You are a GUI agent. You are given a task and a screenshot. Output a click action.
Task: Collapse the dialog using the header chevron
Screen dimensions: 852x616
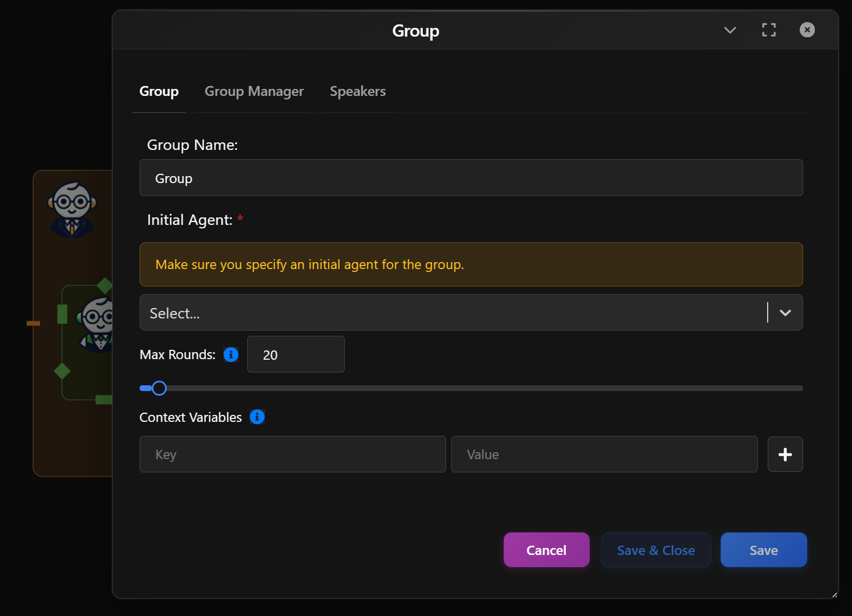(730, 30)
